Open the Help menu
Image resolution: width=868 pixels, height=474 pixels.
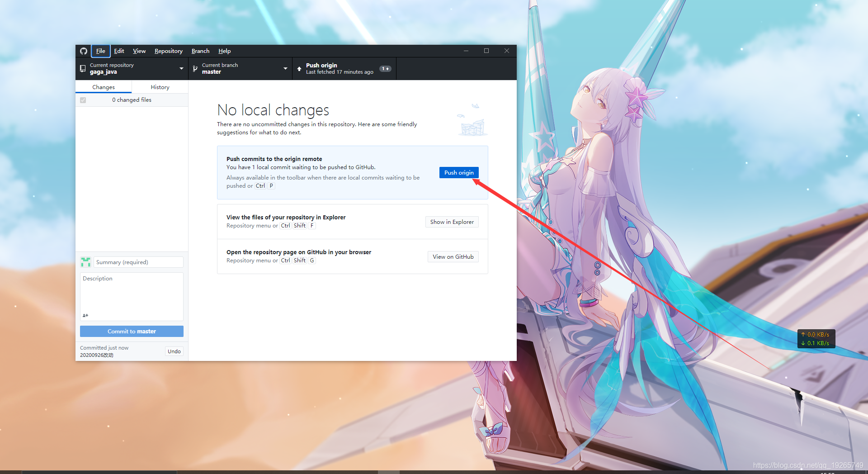tap(225, 51)
